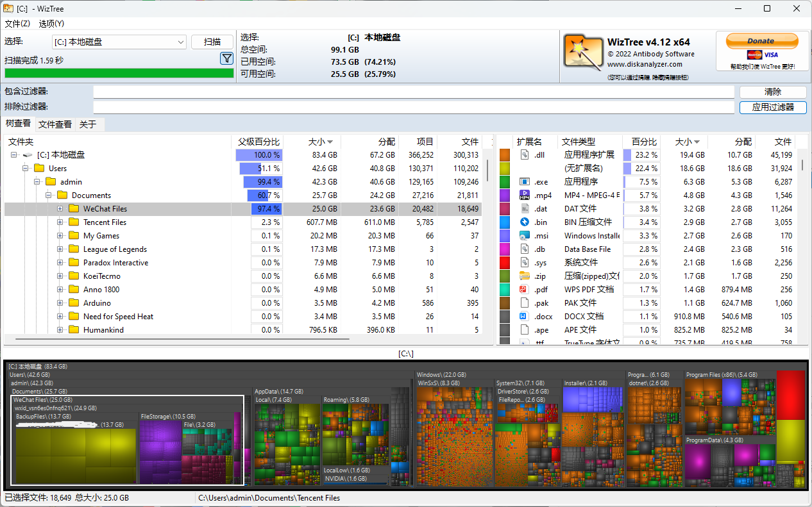
Task: Click the .pdf file type icon
Action: (524, 289)
